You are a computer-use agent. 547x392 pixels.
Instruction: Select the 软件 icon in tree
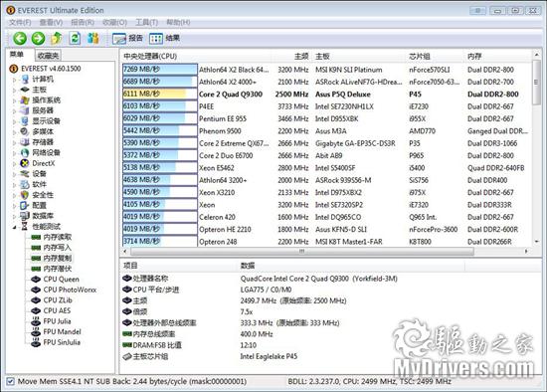point(25,184)
